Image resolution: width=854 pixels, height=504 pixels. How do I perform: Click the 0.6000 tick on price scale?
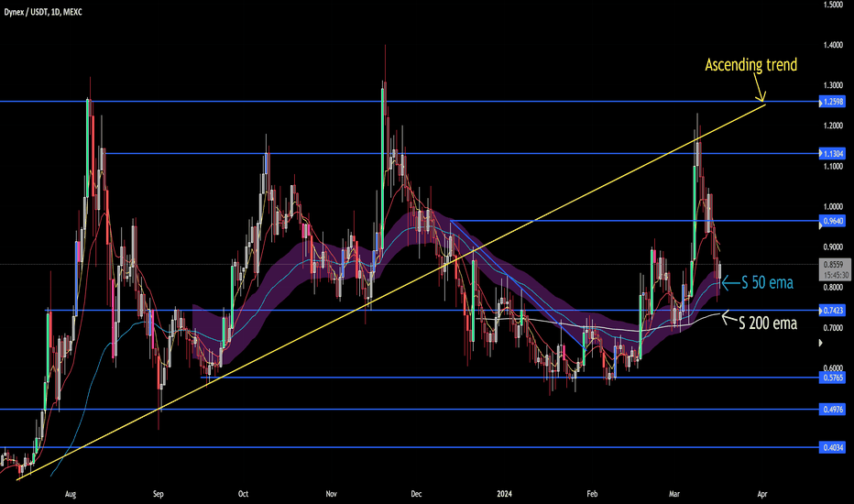pos(833,368)
